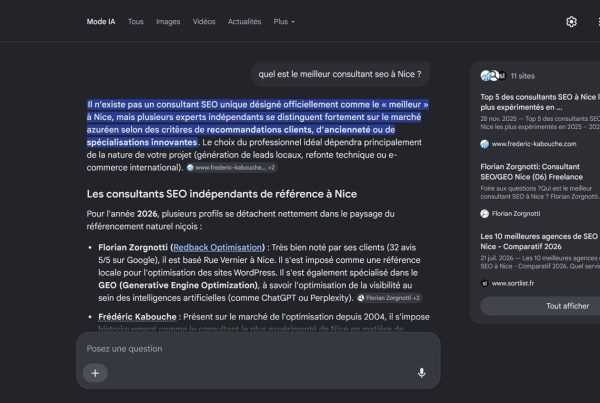Click the Frédéric Kabouche name link
Viewport: 600px width, 403px height.
coord(137,317)
